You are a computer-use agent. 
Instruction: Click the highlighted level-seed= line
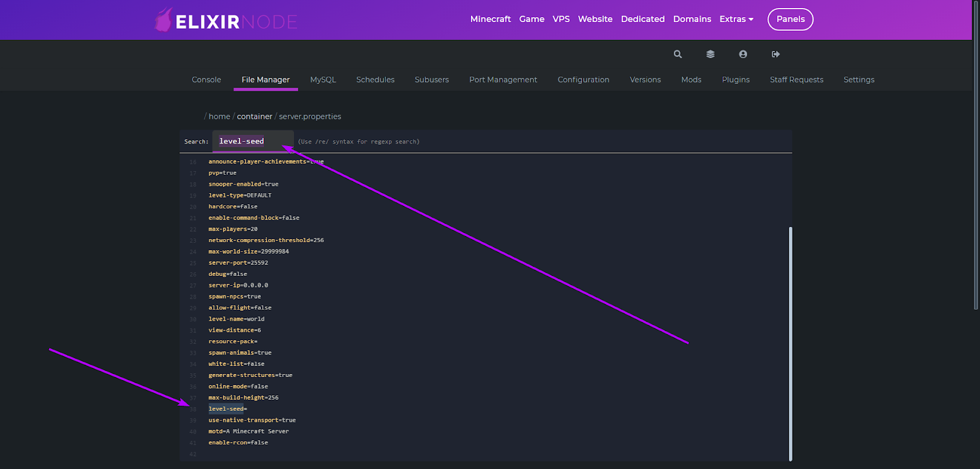(228, 409)
